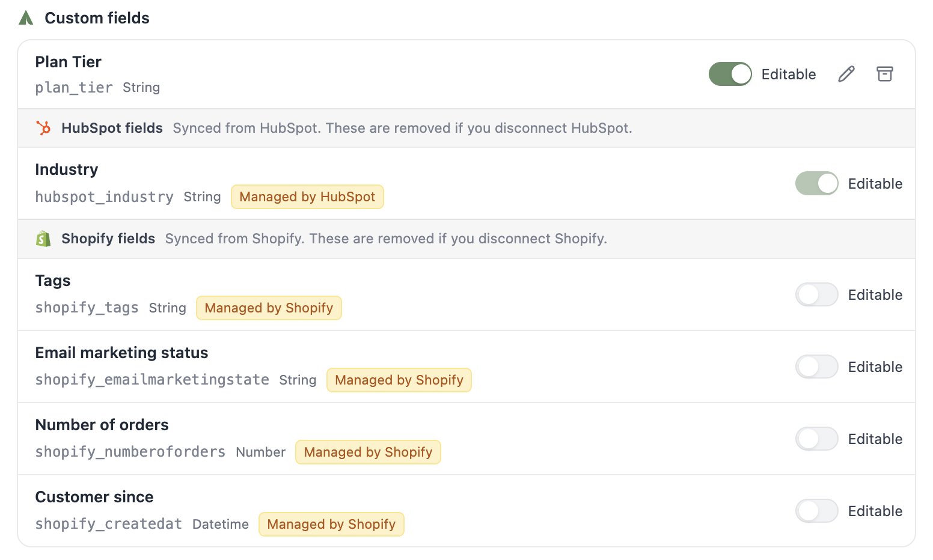Image resolution: width=933 pixels, height=560 pixels.
Task: Click Managed by Shopify badge on Tags
Action: click(x=269, y=308)
